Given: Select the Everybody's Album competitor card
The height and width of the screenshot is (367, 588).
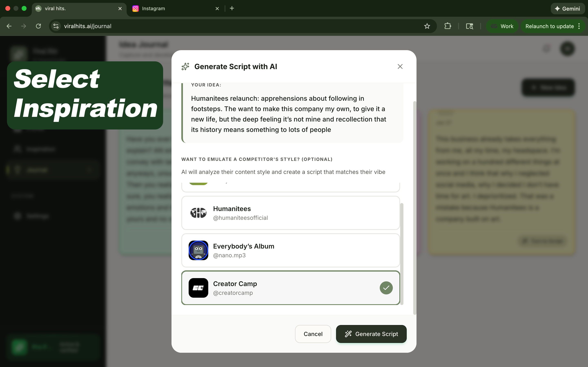Looking at the screenshot, I should click(290, 250).
